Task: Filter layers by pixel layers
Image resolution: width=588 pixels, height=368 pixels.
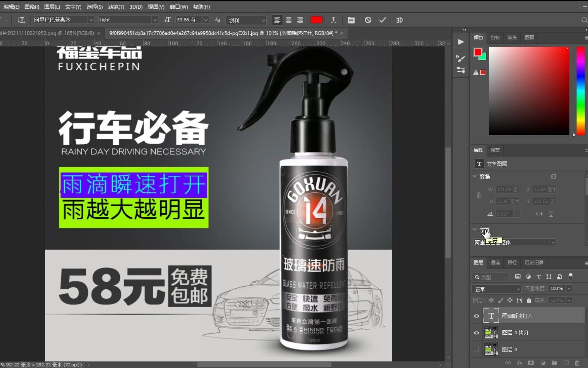Action: coord(518,277)
